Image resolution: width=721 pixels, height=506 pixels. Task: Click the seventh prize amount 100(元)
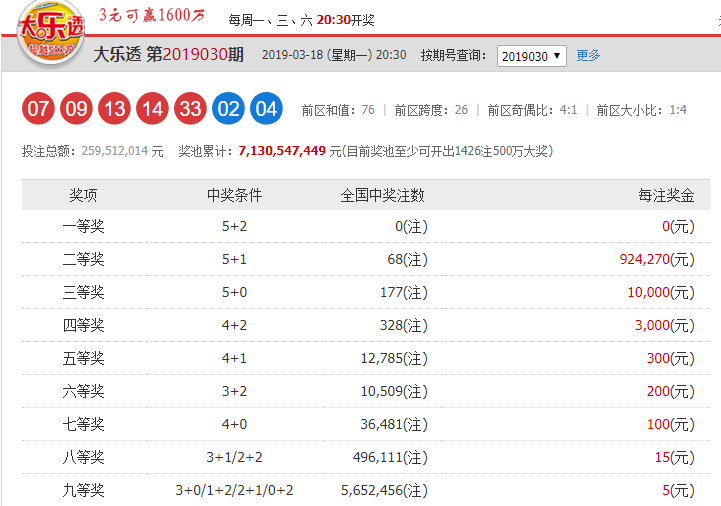point(671,424)
